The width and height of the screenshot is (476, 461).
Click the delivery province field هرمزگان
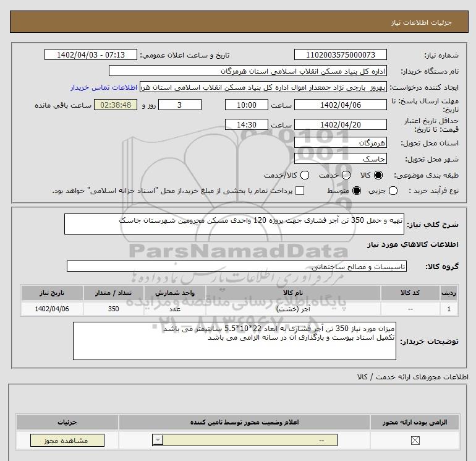[x=340, y=143]
